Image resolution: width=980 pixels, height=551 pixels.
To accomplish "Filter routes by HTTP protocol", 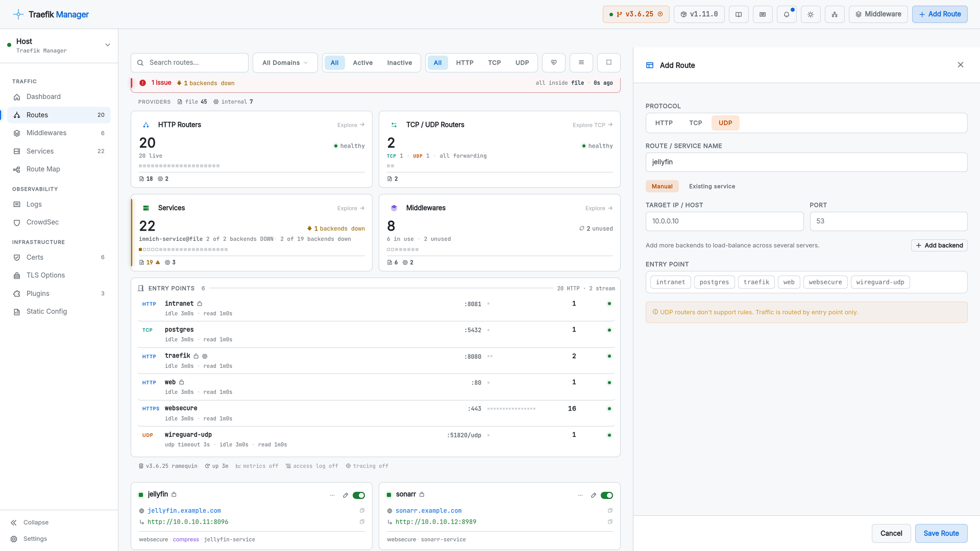I will tap(465, 63).
